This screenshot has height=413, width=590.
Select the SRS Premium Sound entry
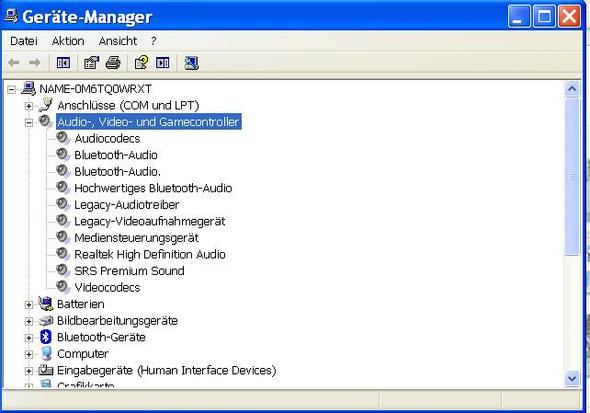129,271
